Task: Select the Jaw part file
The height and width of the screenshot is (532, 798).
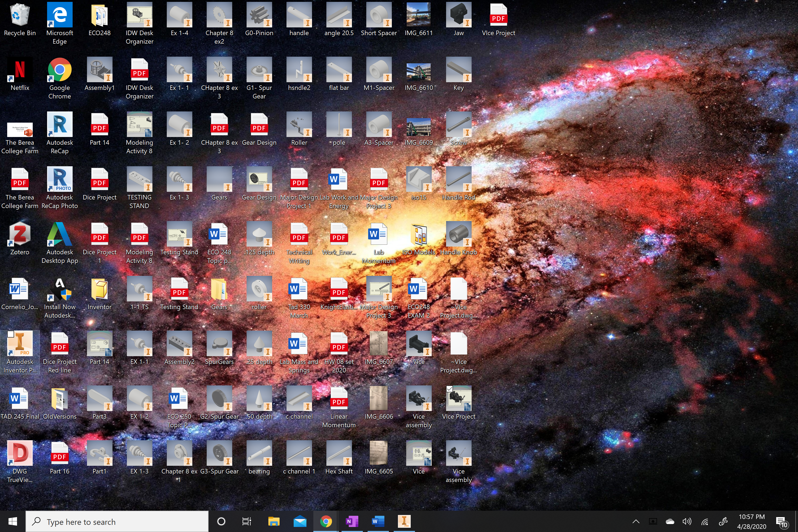Action: (459, 20)
